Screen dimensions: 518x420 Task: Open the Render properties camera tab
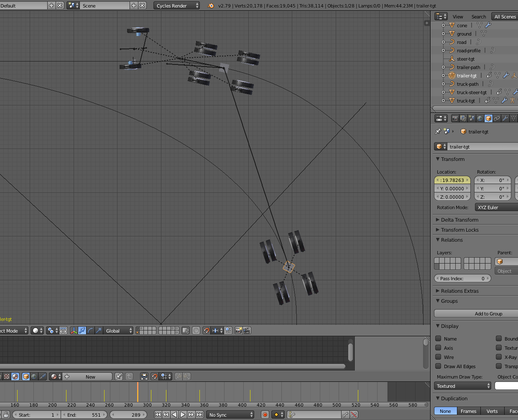pyautogui.click(x=455, y=119)
